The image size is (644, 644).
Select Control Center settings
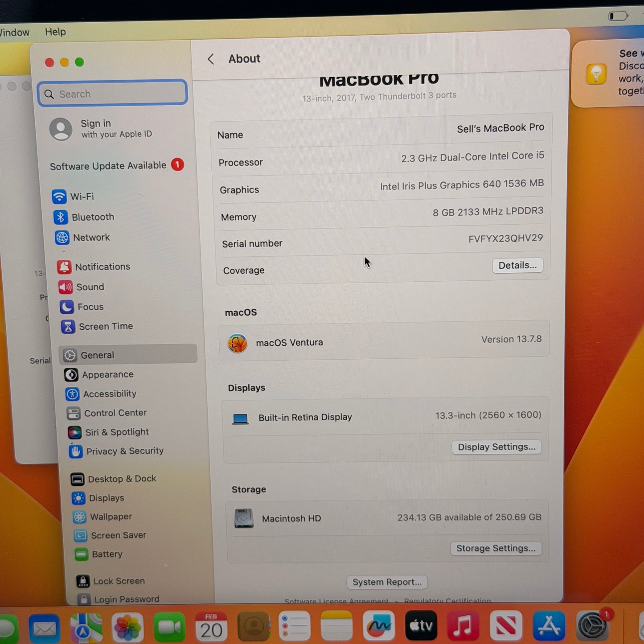107,413
